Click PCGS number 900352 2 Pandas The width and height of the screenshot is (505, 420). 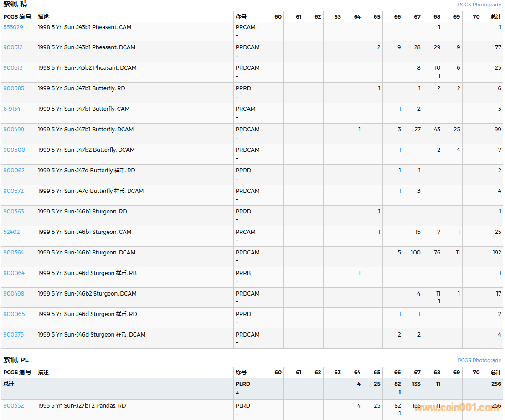[x=14, y=406]
